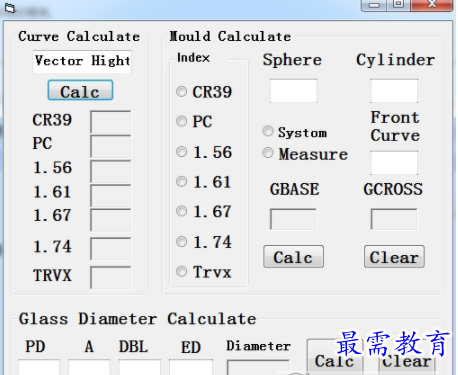Click the CR39 curve result box
458x375 pixels.
coord(111,122)
